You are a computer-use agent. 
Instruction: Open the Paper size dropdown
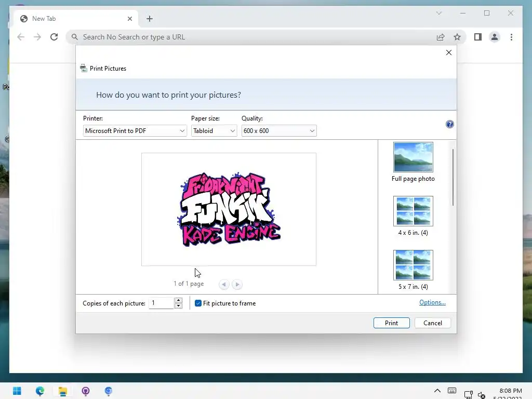[x=214, y=130]
